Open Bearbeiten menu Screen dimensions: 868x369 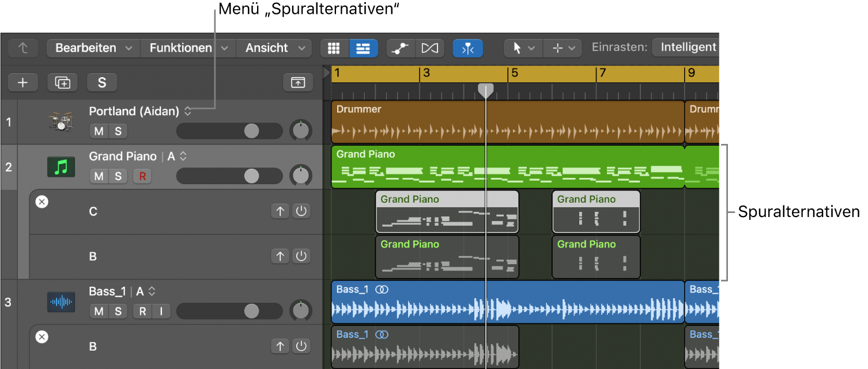click(93, 48)
